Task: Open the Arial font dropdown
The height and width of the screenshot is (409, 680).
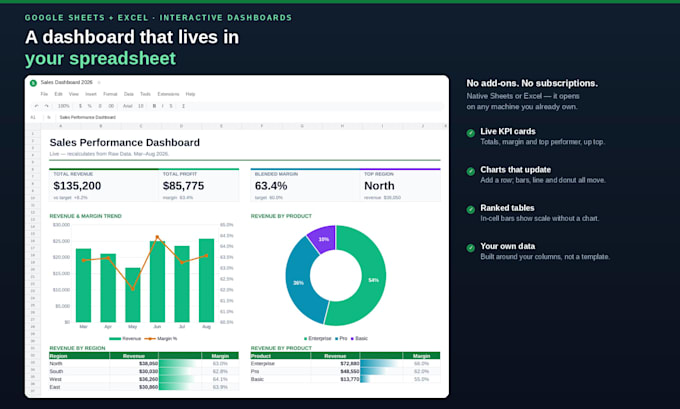Action: [128, 106]
